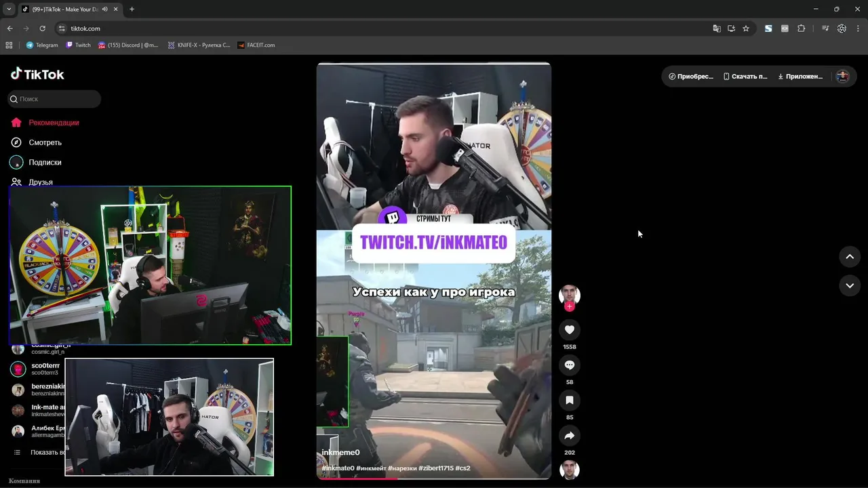868x488 pixels.
Task: Open the browser three-dot menu
Action: (859, 28)
